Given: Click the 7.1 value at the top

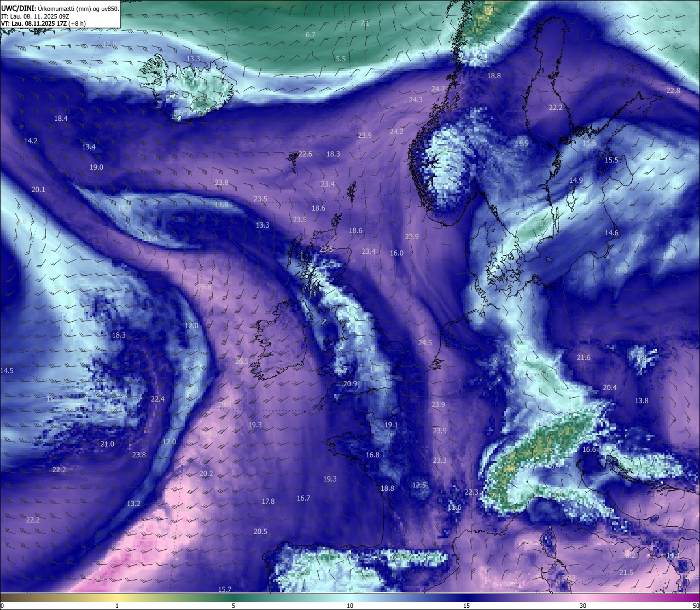Looking at the screenshot, I should pyautogui.click(x=365, y=23).
